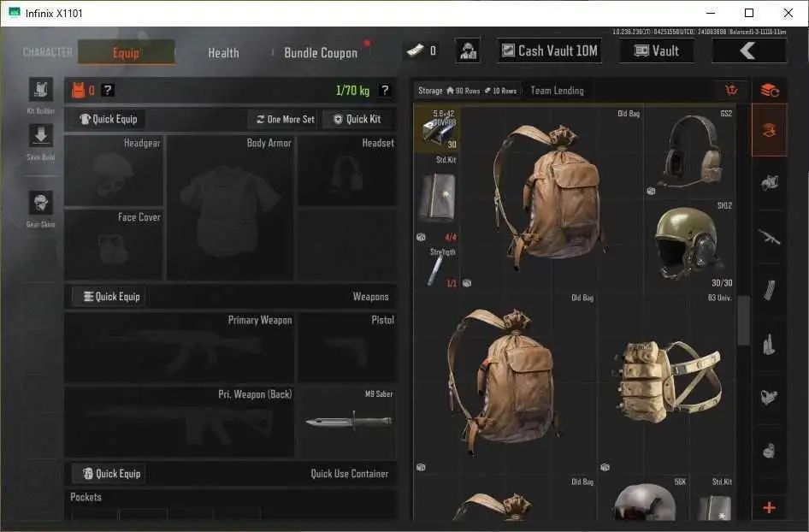Select the 5.8x42 ammo box in storage
This screenshot has height=532, width=809.
(438, 129)
